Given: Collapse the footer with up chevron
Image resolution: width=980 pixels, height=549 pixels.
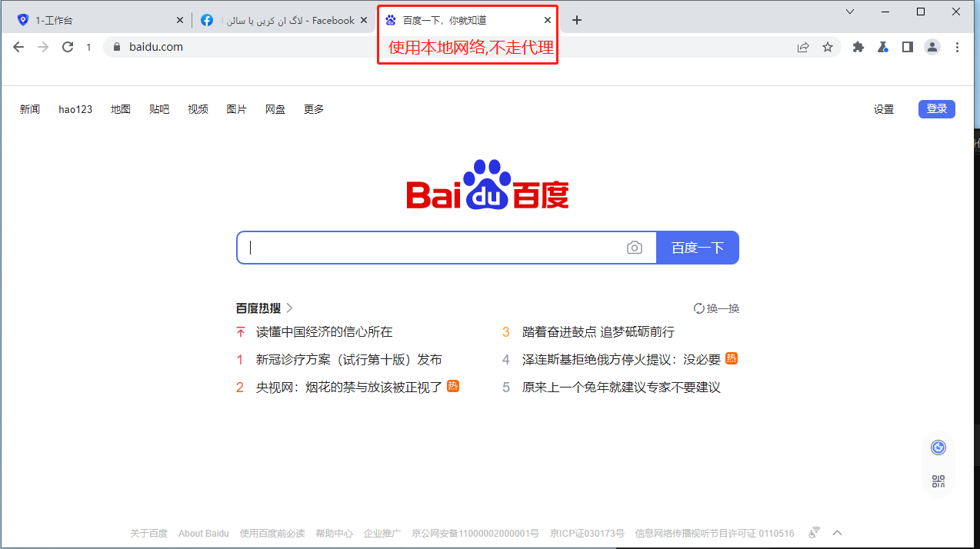Looking at the screenshot, I should point(838,533).
